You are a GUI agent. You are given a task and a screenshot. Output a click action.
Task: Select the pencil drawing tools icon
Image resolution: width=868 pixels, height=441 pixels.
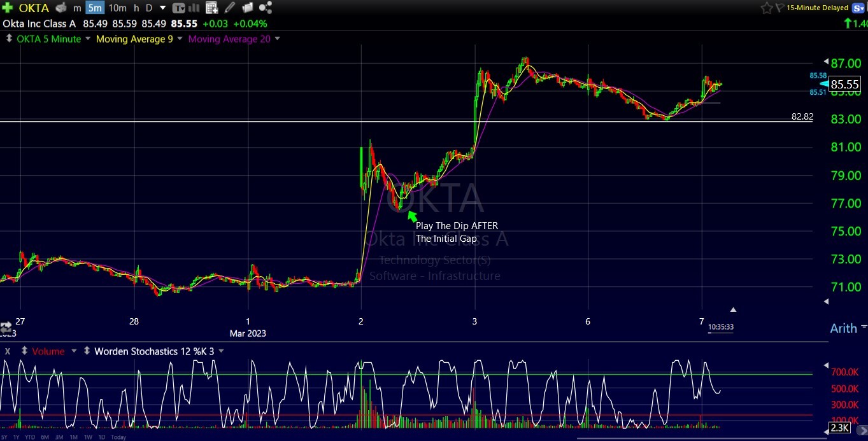click(x=230, y=8)
